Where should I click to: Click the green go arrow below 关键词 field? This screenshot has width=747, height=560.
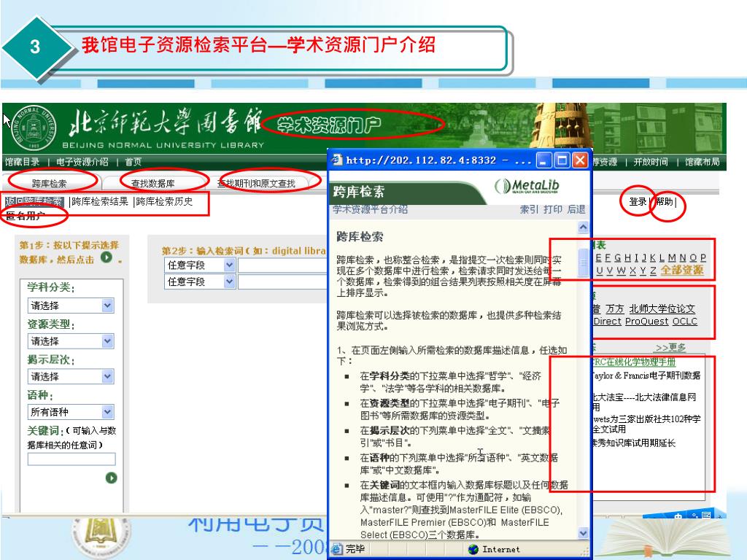(x=111, y=478)
